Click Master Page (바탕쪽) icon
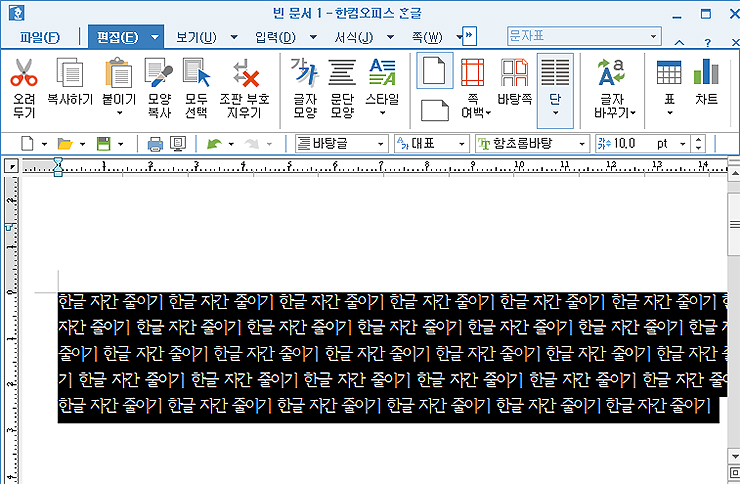The image size is (740, 484). 514,73
